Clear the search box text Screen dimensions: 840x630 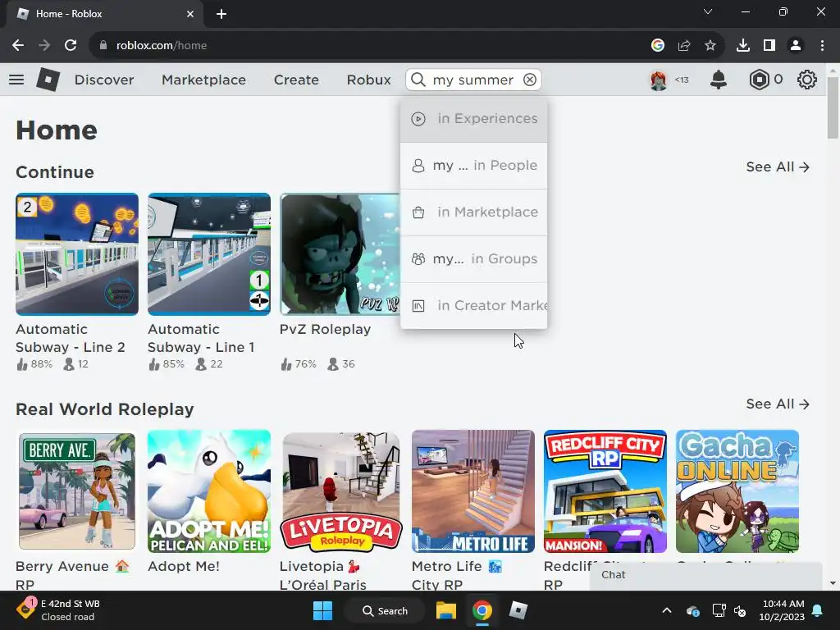[530, 80]
